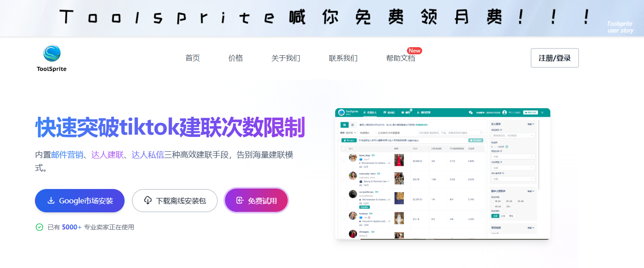In the app preview, open the 佣金比例 dropdown
Viewport: 644px width, 268px height.
(513, 157)
